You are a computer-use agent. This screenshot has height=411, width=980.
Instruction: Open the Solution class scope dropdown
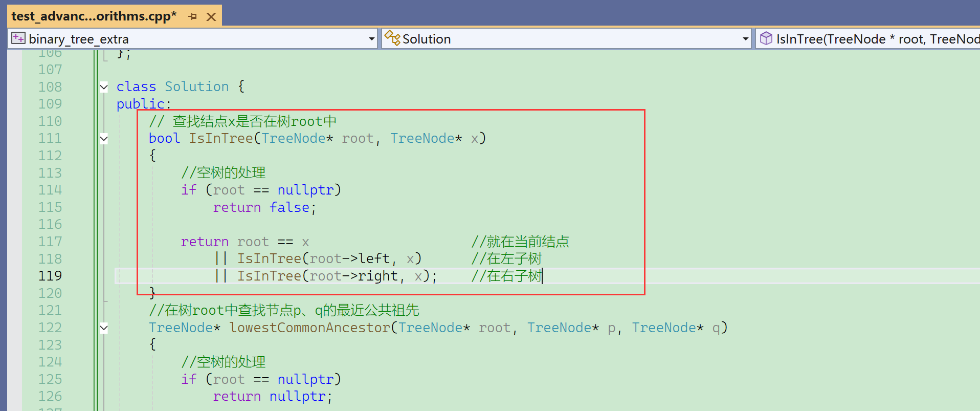(745, 39)
